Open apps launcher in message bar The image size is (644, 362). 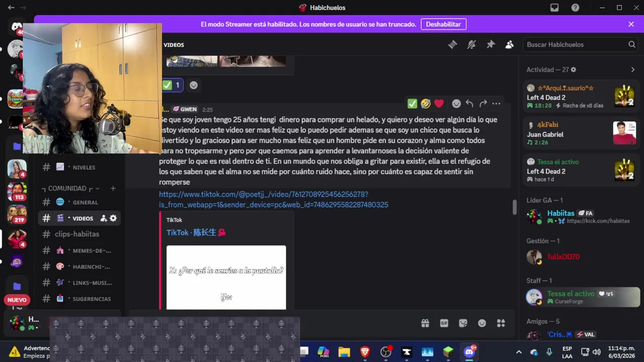point(501,323)
